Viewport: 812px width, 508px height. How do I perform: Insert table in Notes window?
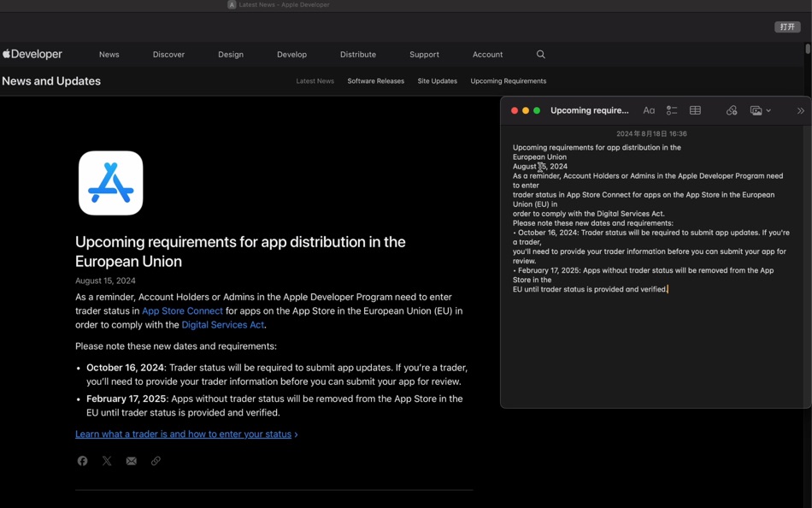coord(696,110)
